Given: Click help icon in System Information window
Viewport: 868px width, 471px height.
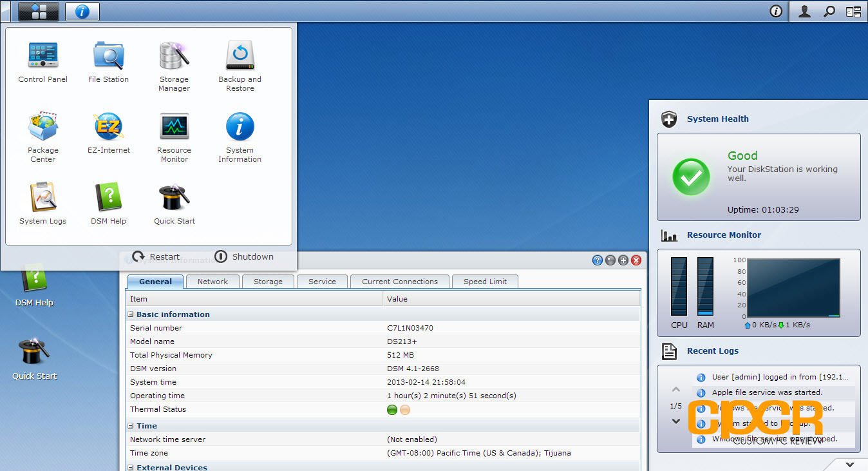Looking at the screenshot, I should pos(598,260).
